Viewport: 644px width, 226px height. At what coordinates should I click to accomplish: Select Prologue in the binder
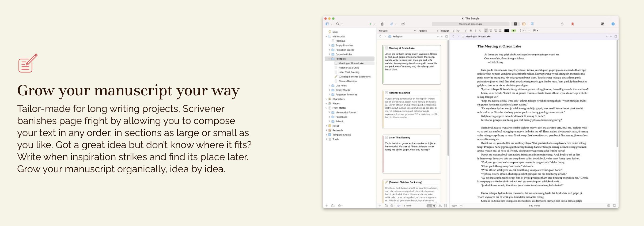(340, 41)
